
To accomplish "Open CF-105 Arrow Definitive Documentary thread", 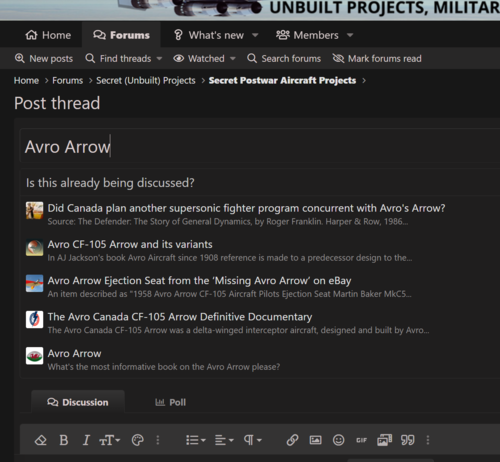I will [180, 317].
